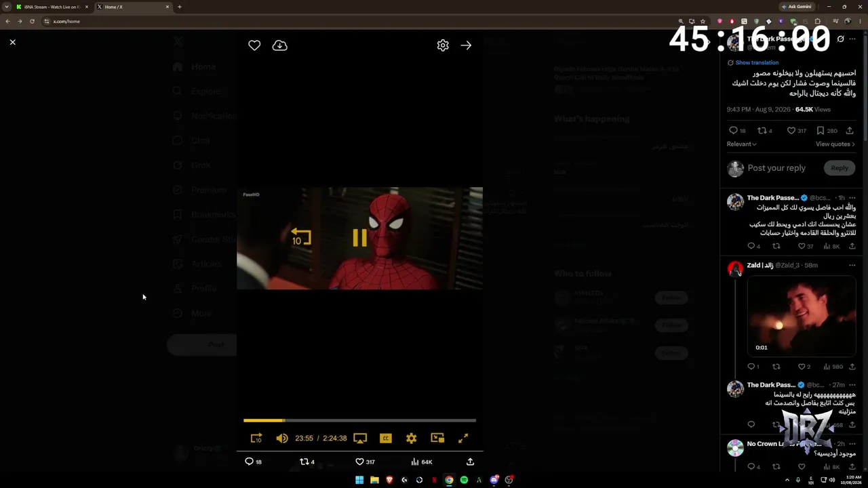Reply icon with 18 in the post sidebar
This screenshot has height=488, width=868.
coord(733,131)
